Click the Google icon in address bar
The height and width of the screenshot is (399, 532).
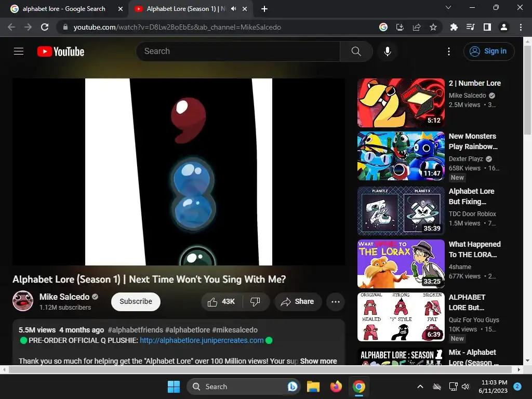(383, 27)
